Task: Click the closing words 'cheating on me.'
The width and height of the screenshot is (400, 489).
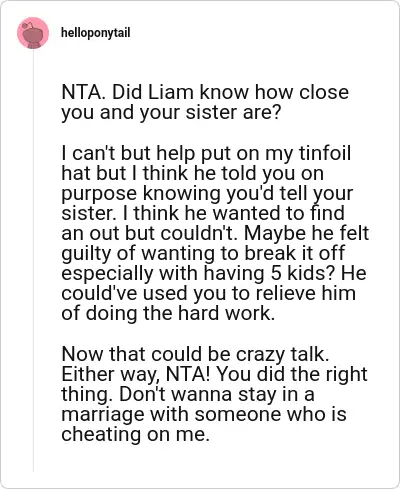Action: (x=136, y=435)
